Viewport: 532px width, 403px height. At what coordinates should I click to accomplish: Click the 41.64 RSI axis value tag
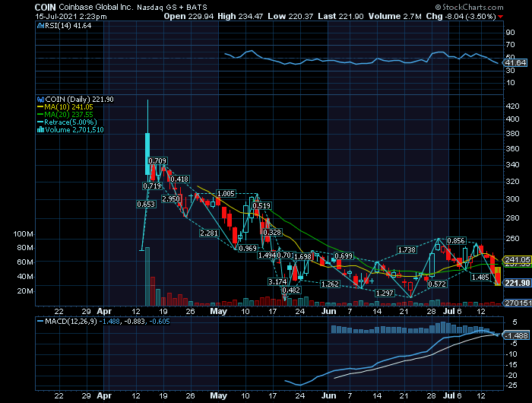[x=515, y=63]
